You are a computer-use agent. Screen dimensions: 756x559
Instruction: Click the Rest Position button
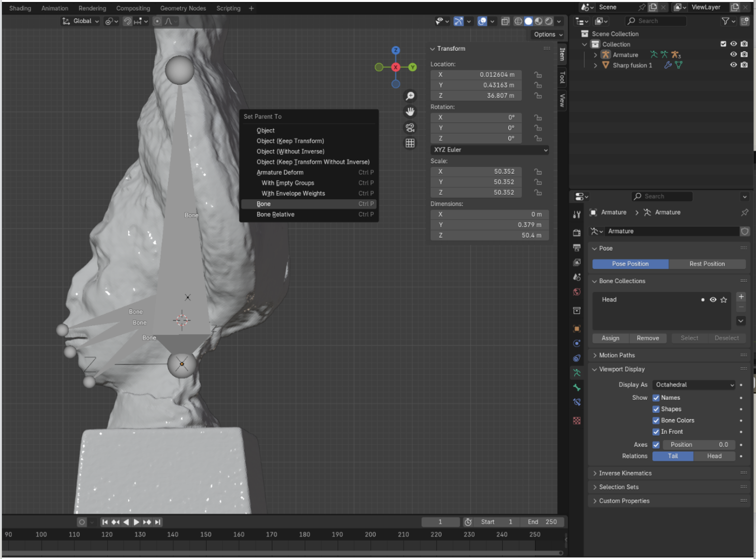[x=707, y=264]
